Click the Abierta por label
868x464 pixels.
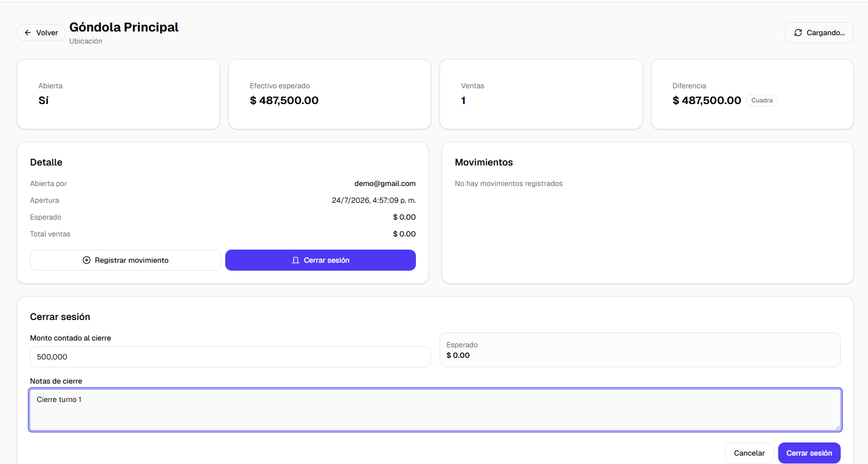click(x=48, y=183)
